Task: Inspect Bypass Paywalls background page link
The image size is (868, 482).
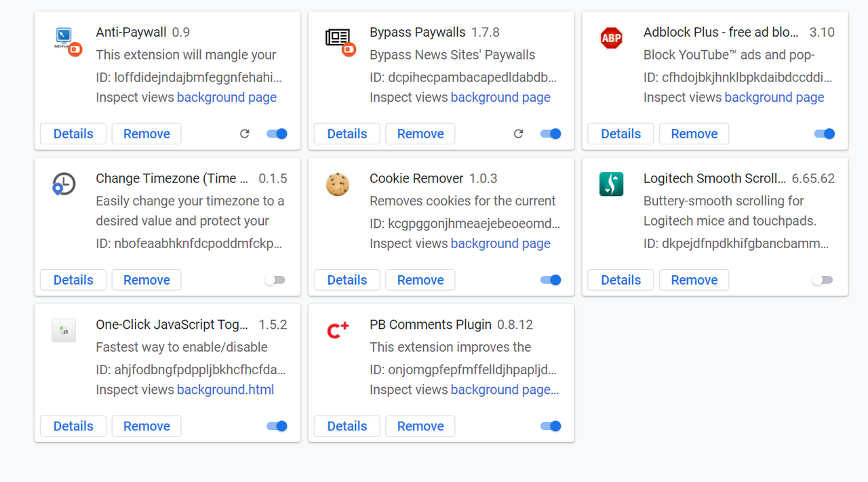Action: point(500,98)
